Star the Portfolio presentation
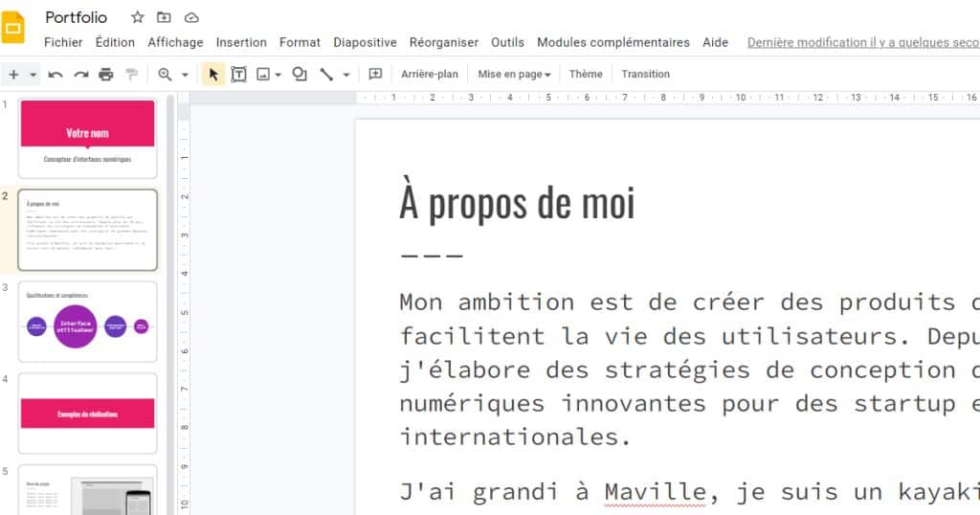 (x=138, y=17)
